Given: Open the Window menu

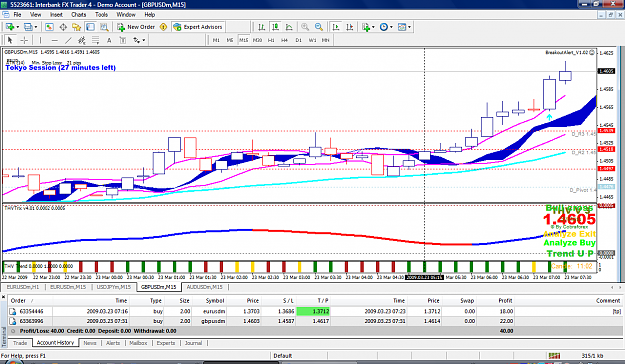Looking at the screenshot, I should coord(126,14).
